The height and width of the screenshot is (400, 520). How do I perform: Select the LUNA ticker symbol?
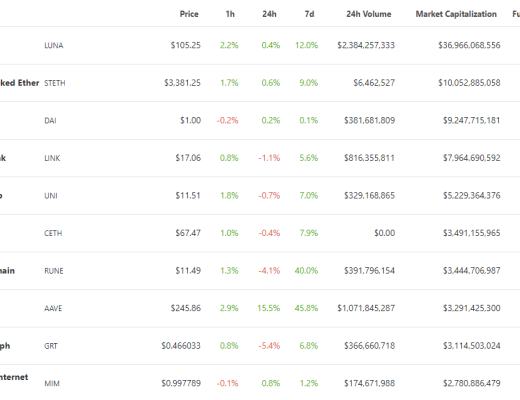(x=54, y=45)
